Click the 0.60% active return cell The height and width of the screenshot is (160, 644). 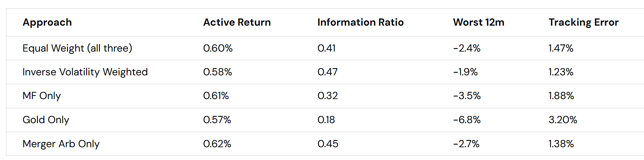(x=218, y=48)
